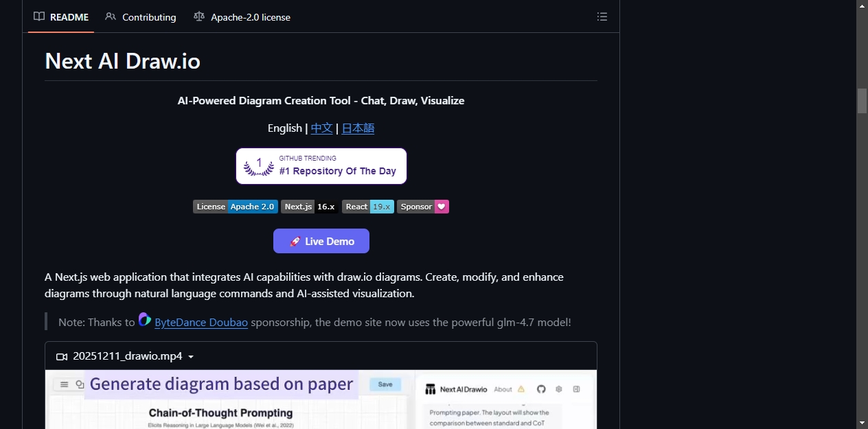Click the Next AI Drawio logo icon
The height and width of the screenshot is (429, 868).
(x=431, y=389)
